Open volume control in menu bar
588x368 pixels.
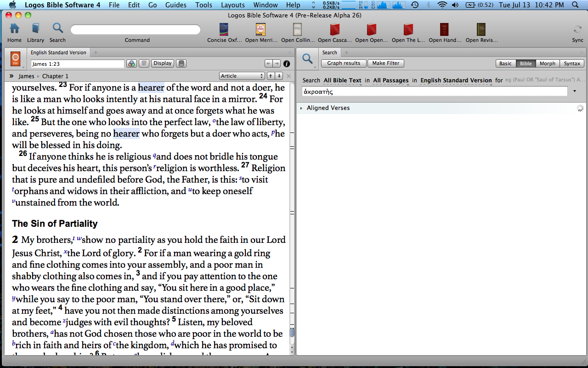pyautogui.click(x=455, y=5)
